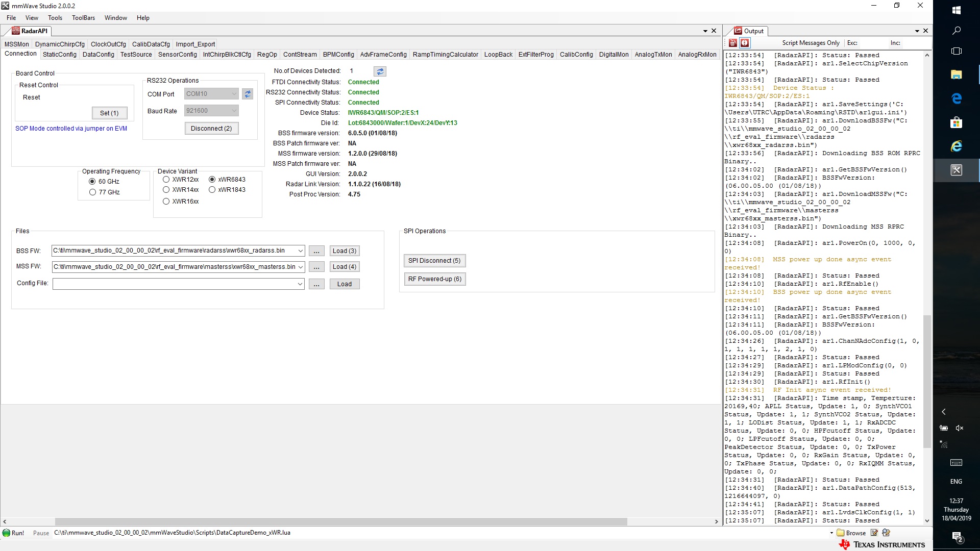The height and width of the screenshot is (551, 980).
Task: Click the mmWave Studio taskbar icon
Action: (957, 170)
